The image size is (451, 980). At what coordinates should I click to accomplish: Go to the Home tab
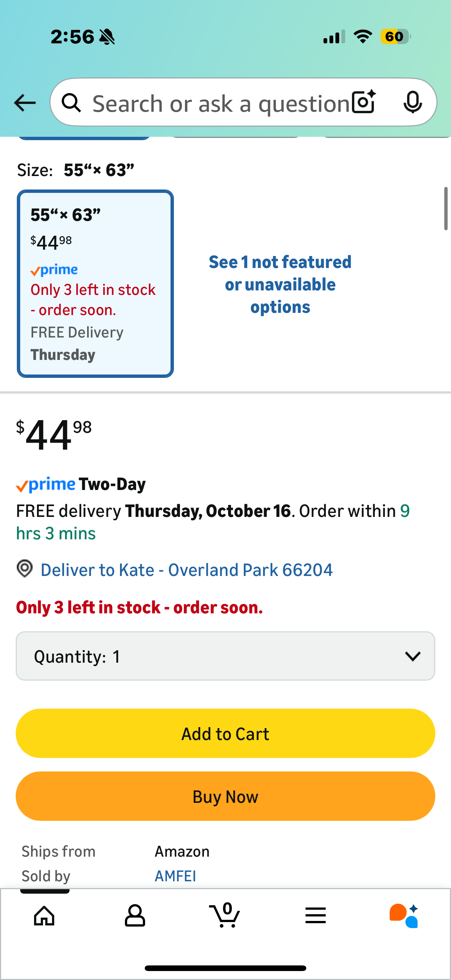pyautogui.click(x=45, y=915)
